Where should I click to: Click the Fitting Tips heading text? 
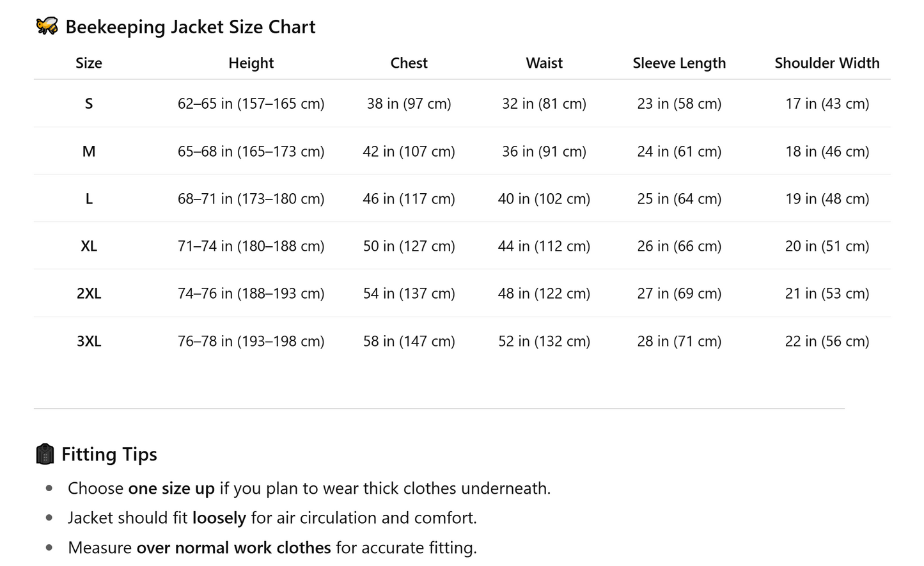coord(109,454)
